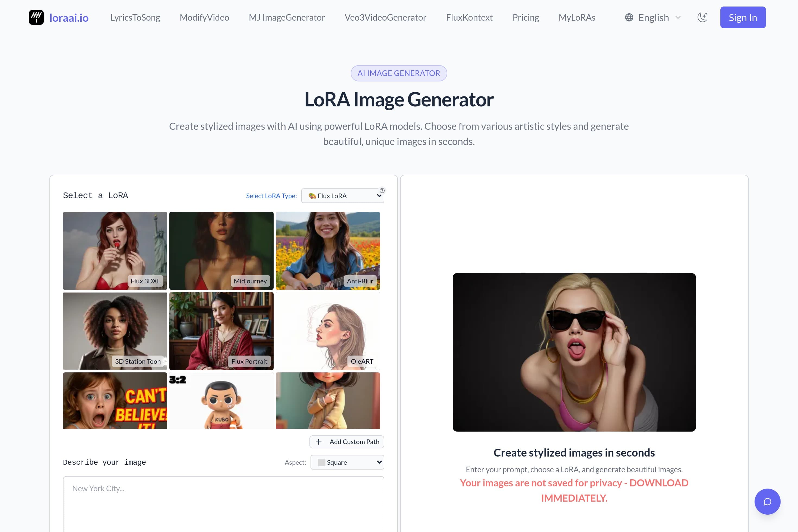The height and width of the screenshot is (532, 798).
Task: Click the plus icon on Add Custom Path
Action: (319, 442)
